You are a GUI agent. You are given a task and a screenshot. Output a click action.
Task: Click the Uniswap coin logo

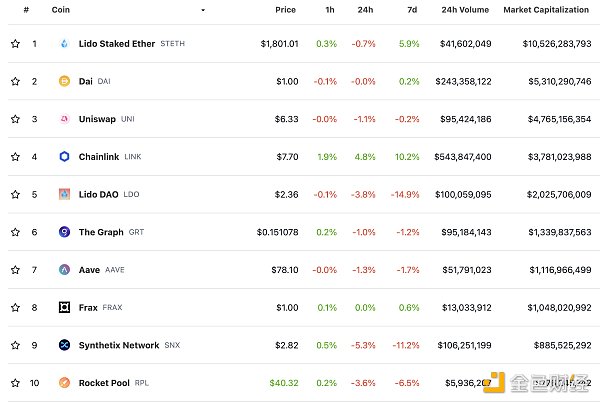65,119
